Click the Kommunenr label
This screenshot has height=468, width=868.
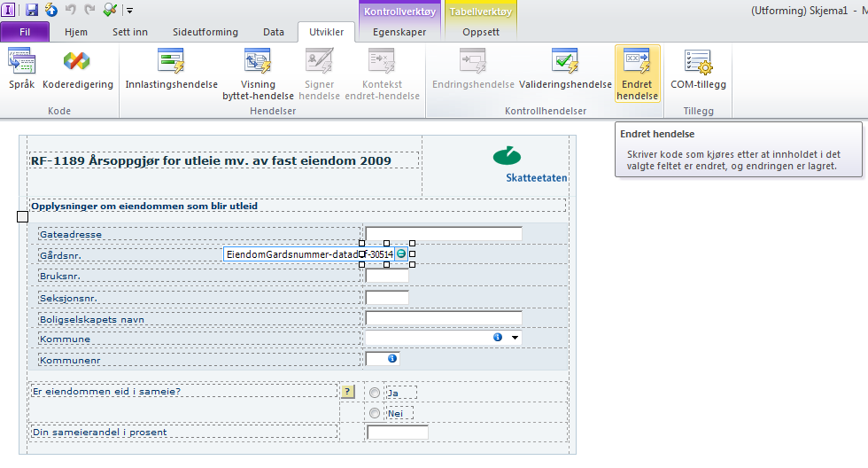click(x=70, y=360)
